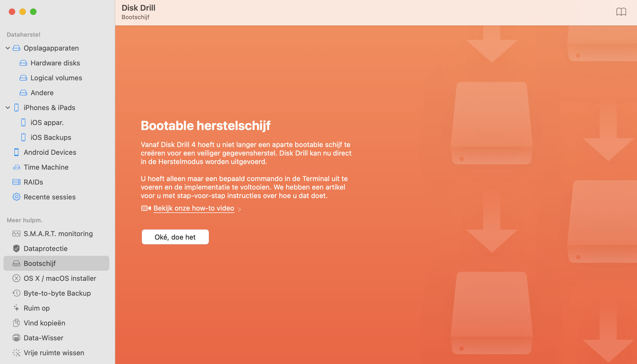Select iOS Backups from sidebar
Viewport: 637px width, 364px height.
click(x=51, y=137)
